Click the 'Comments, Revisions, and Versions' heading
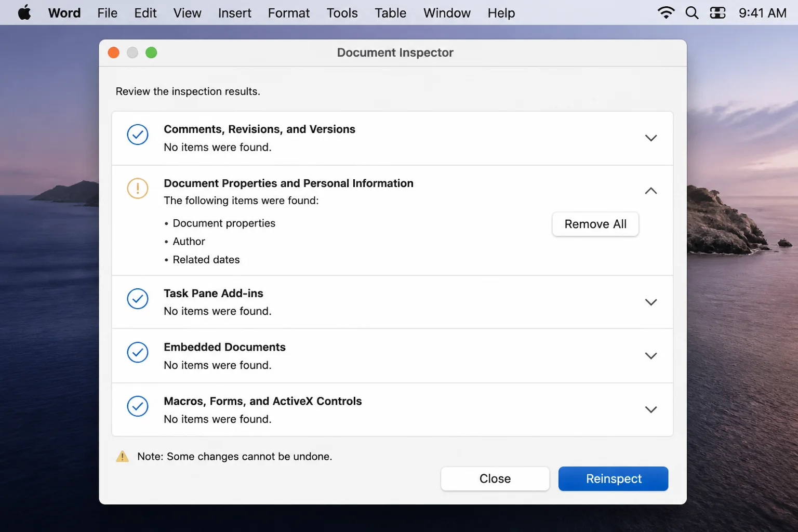Image resolution: width=798 pixels, height=532 pixels. (x=260, y=129)
